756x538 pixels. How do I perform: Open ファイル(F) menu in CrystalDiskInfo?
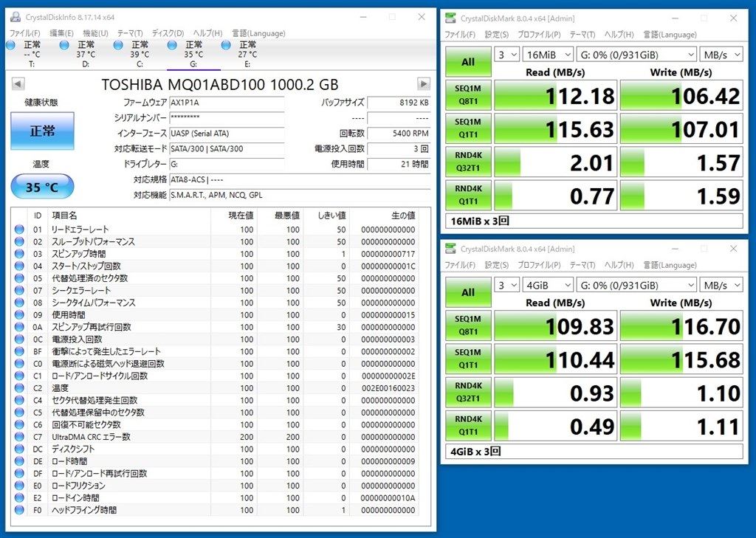coord(25,33)
